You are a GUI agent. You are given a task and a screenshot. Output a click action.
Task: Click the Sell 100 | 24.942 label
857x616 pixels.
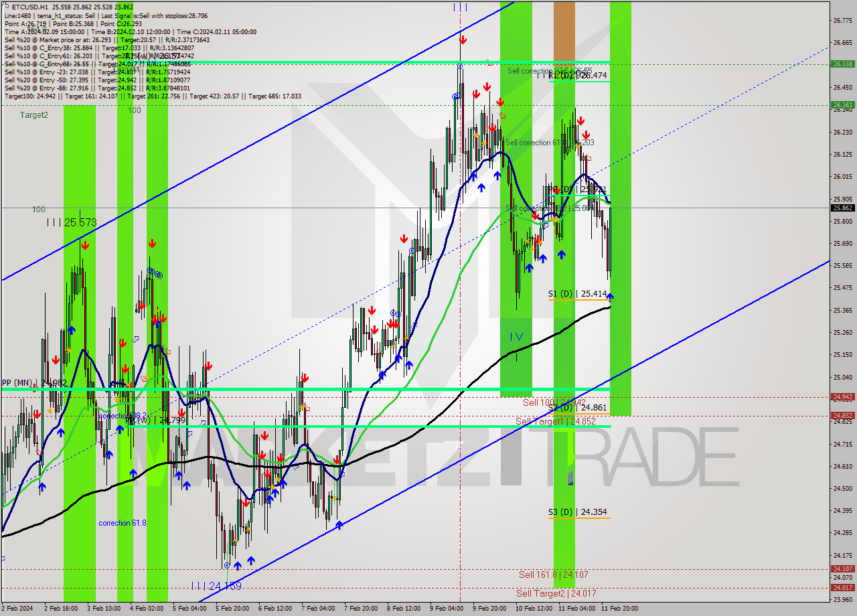tap(554, 402)
